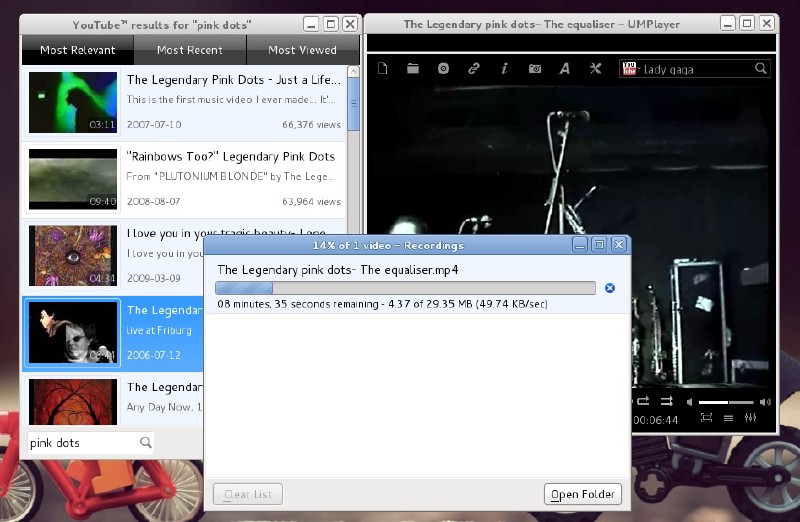Click the '2008-08-07' upload date
Screen dimensions: 800x522
pyautogui.click(x=154, y=202)
